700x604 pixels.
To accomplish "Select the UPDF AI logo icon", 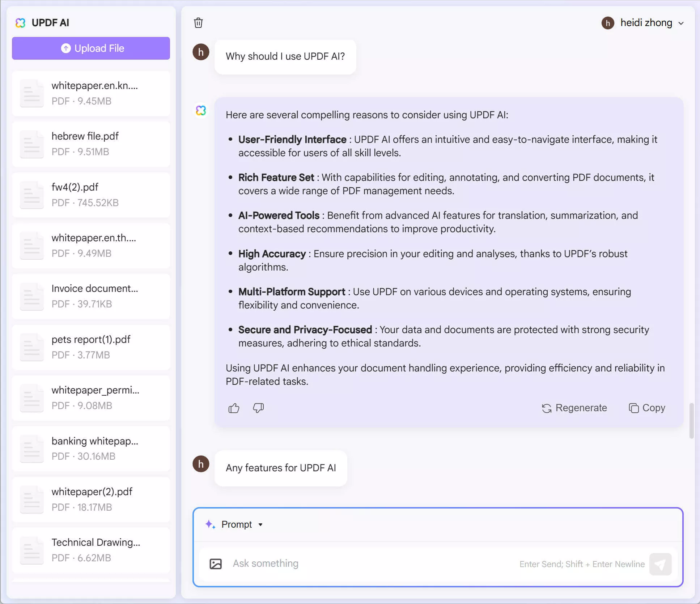I will (21, 23).
